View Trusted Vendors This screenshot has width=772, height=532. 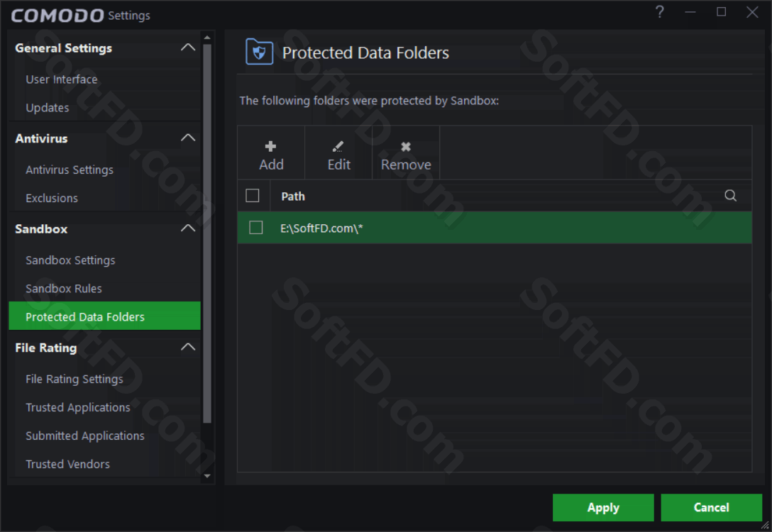click(67, 465)
